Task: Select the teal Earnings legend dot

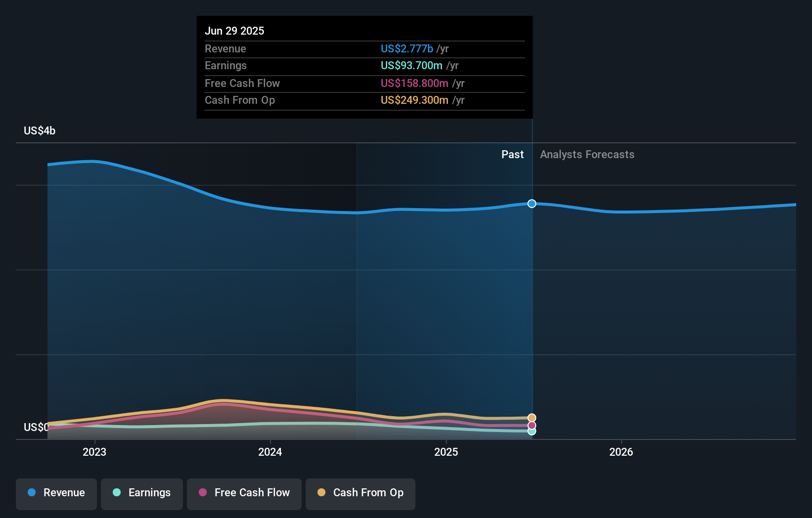Action: click(x=116, y=493)
